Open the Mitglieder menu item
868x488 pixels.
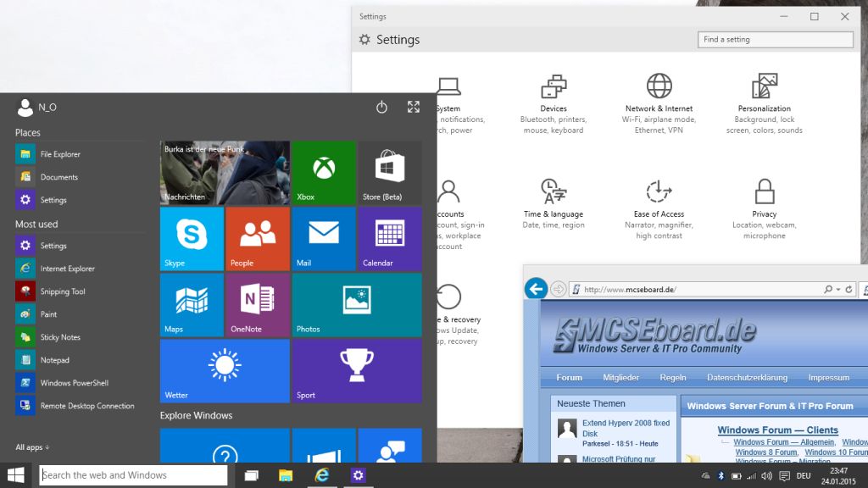pyautogui.click(x=620, y=377)
